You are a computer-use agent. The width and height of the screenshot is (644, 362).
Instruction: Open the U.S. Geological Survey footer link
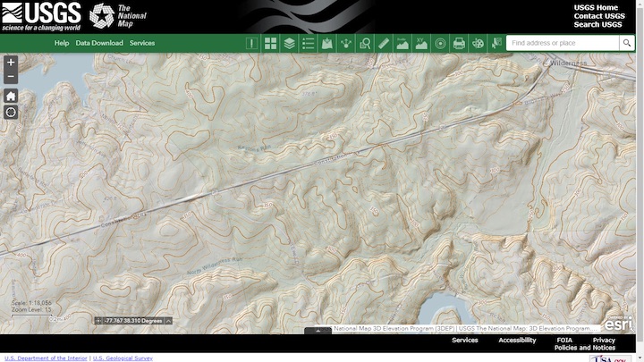click(x=123, y=358)
